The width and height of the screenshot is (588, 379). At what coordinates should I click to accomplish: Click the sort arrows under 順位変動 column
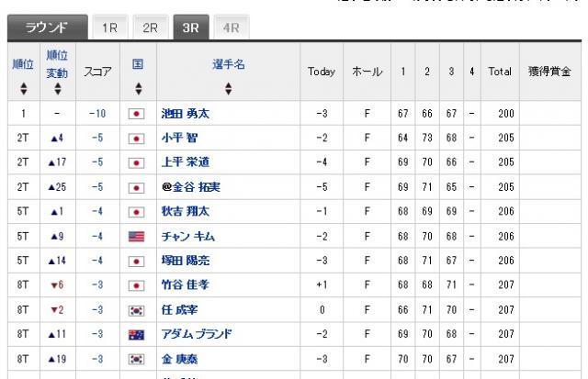57,89
